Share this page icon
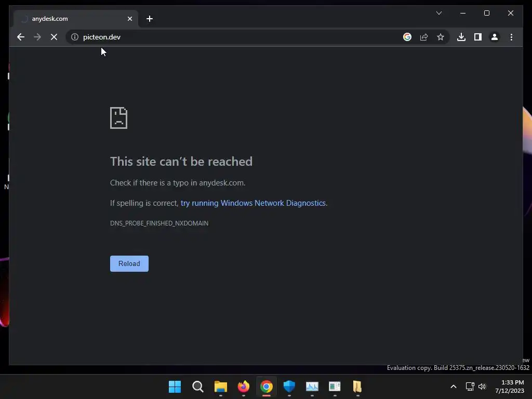Viewport: 532px width, 399px height. (x=424, y=37)
